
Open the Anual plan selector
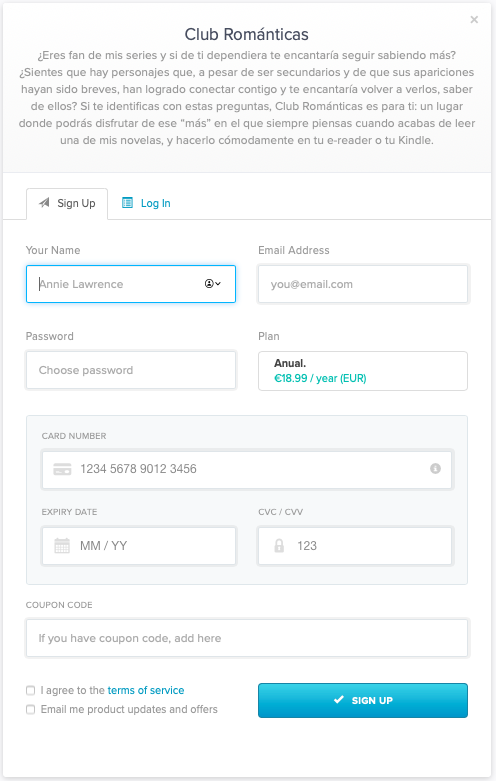[363, 371]
